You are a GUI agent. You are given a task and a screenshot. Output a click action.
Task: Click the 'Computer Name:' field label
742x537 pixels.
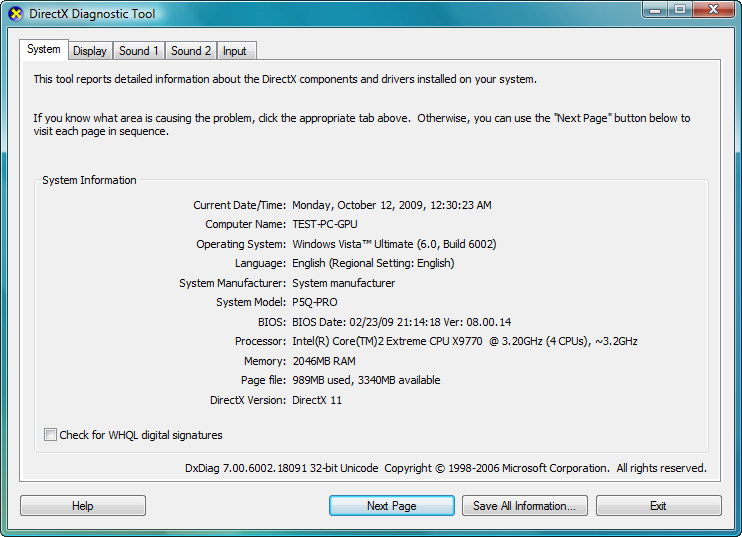click(x=246, y=224)
